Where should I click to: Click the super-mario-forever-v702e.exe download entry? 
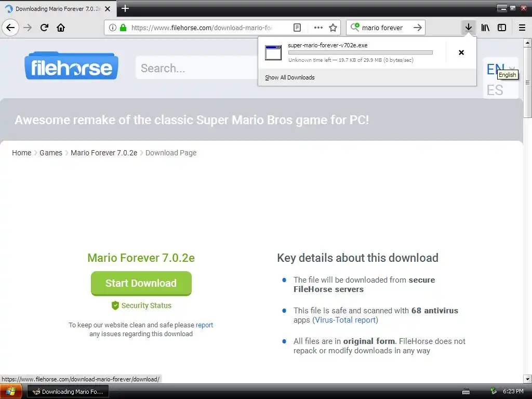click(x=352, y=52)
